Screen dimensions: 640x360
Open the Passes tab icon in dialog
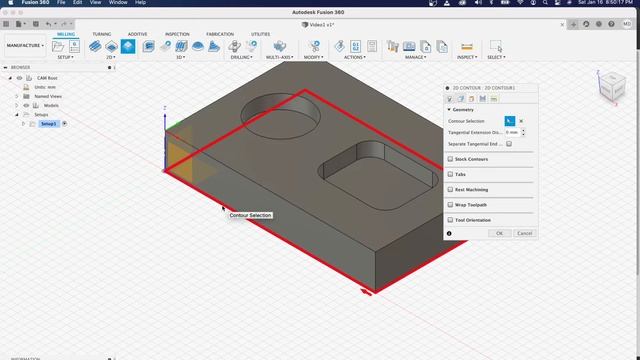[483, 99]
